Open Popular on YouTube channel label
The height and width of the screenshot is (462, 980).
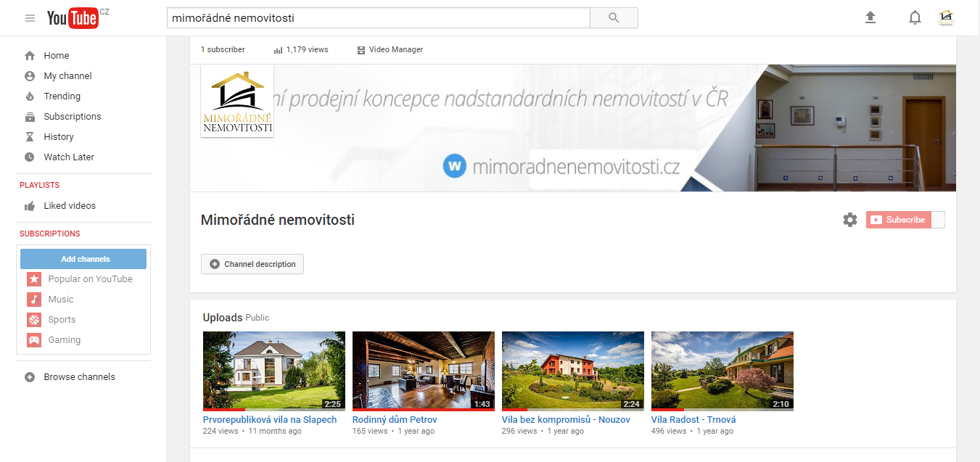[91, 279]
